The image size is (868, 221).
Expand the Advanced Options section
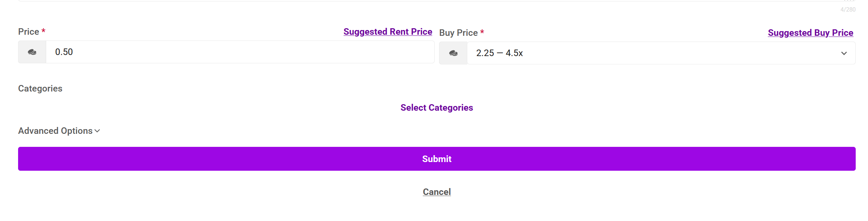coord(55,131)
